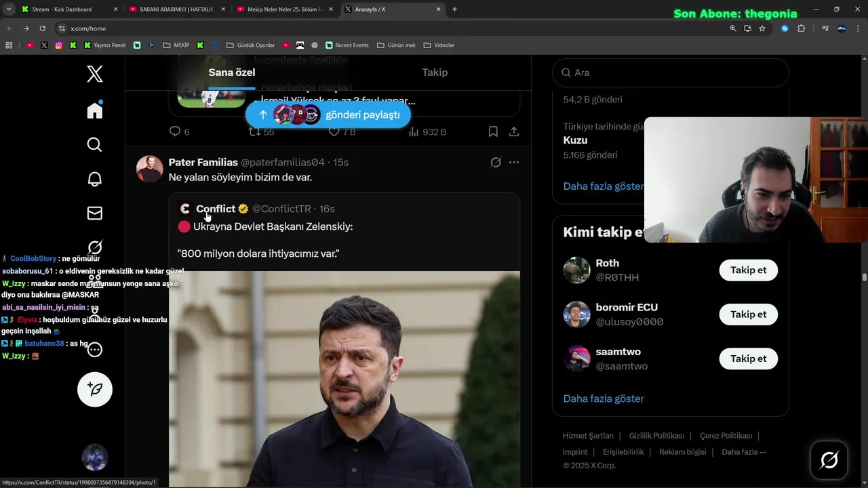This screenshot has height=488, width=868.
Task: Click Shazam extension icon in toolbar
Action: click(785, 28)
